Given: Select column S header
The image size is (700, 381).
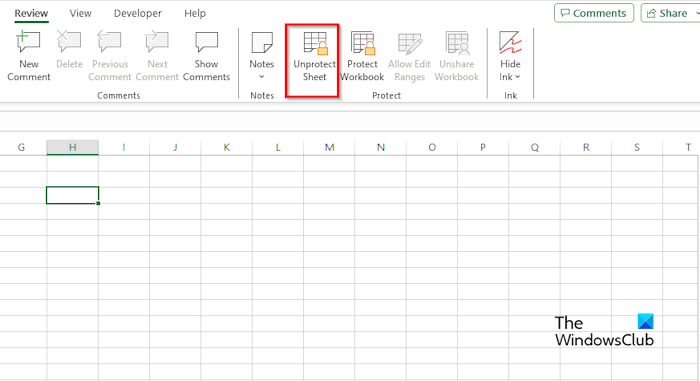Looking at the screenshot, I should coord(637,147).
